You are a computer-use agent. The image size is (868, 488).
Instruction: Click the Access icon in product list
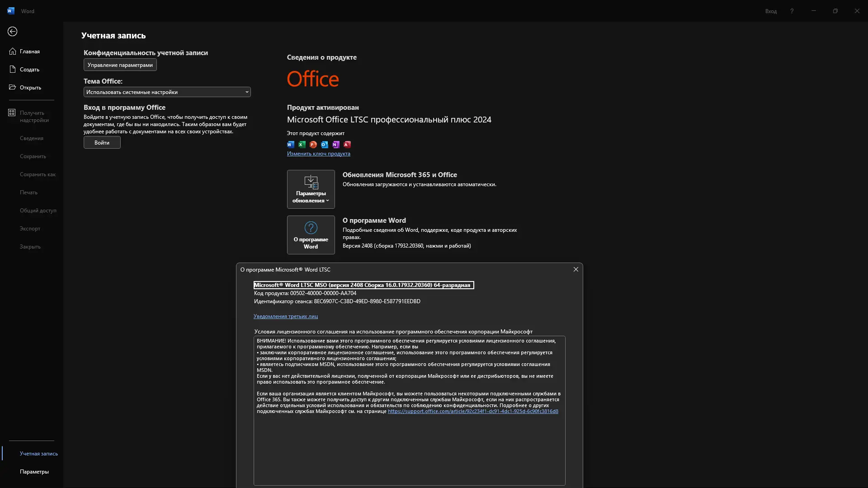347,145
